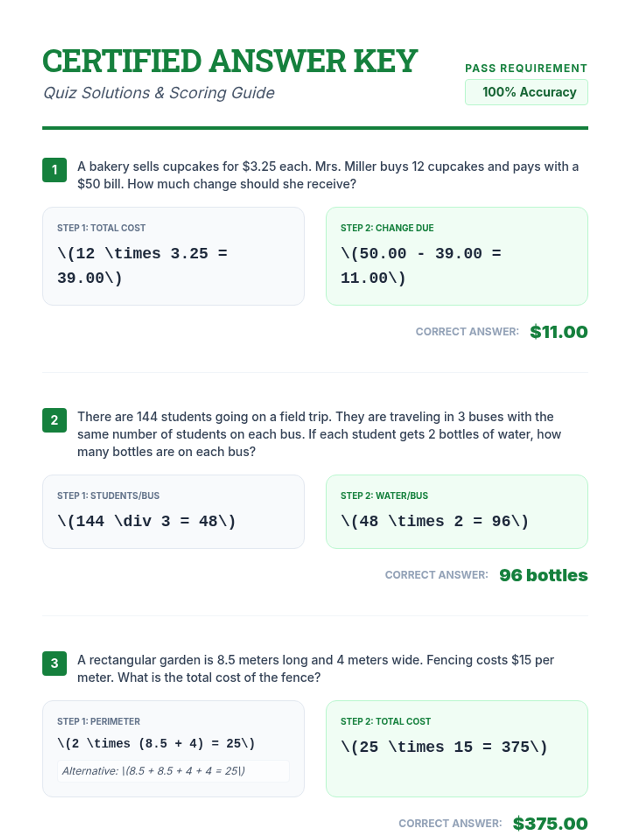The width and height of the screenshot is (630, 840).
Task: Click the Quiz Solutions & Scoring Guide subtitle
Action: (x=159, y=93)
